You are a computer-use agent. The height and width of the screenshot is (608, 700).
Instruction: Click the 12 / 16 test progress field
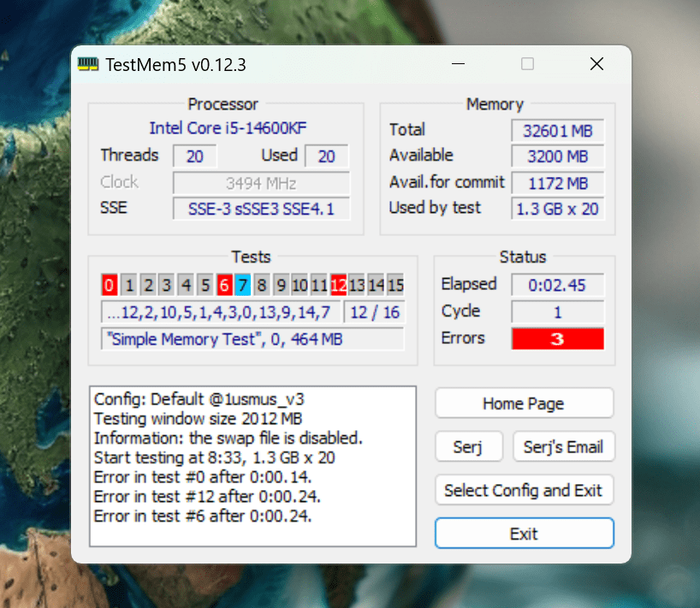pyautogui.click(x=375, y=312)
